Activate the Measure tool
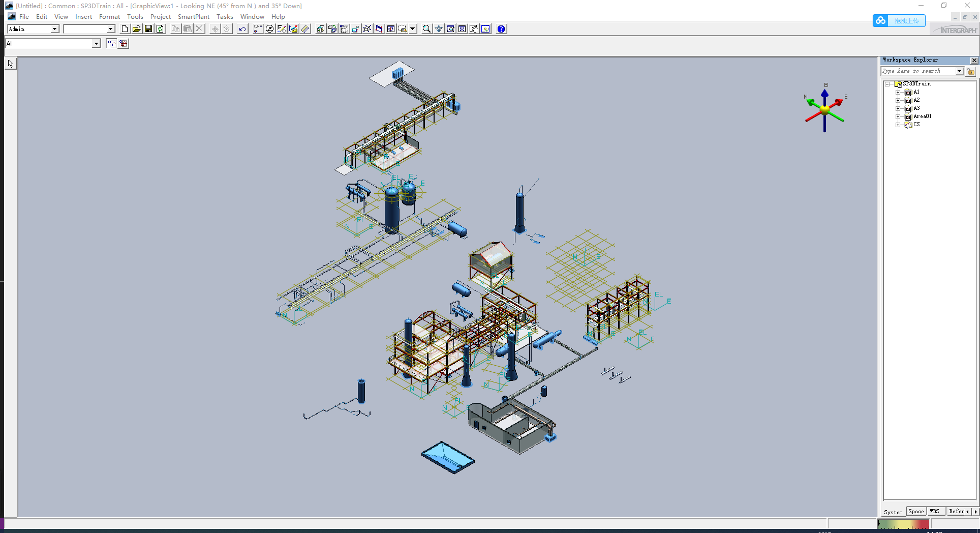The height and width of the screenshot is (533, 980). pyautogui.click(x=305, y=29)
